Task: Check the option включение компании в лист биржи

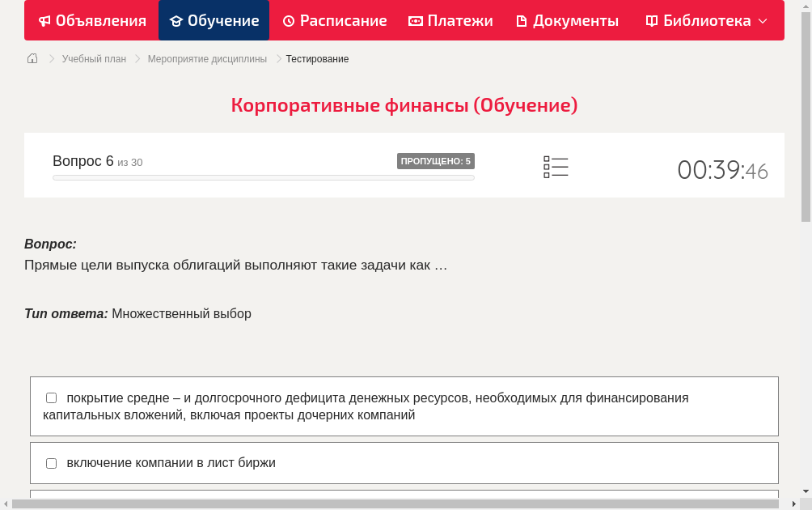Action: click(51, 463)
